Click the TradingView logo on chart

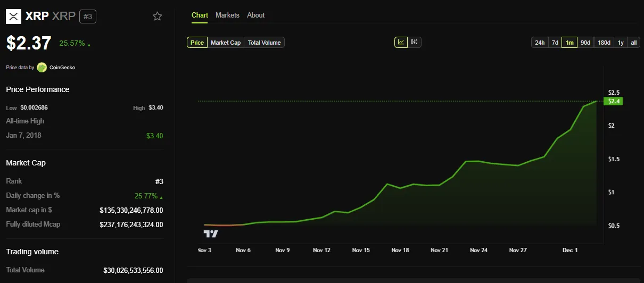click(211, 234)
